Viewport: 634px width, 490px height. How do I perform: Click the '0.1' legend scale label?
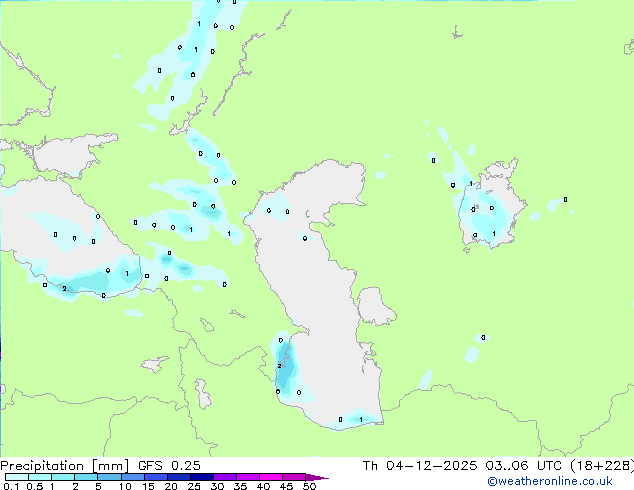(11, 486)
